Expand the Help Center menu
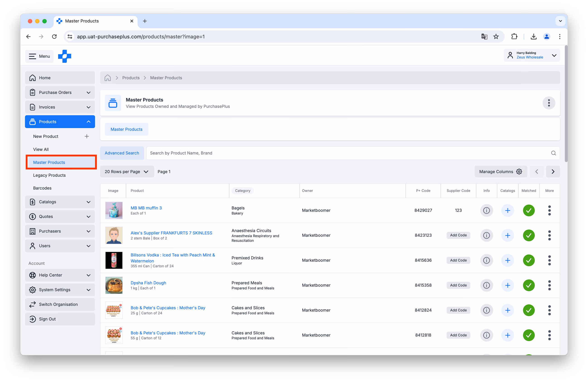 point(60,275)
